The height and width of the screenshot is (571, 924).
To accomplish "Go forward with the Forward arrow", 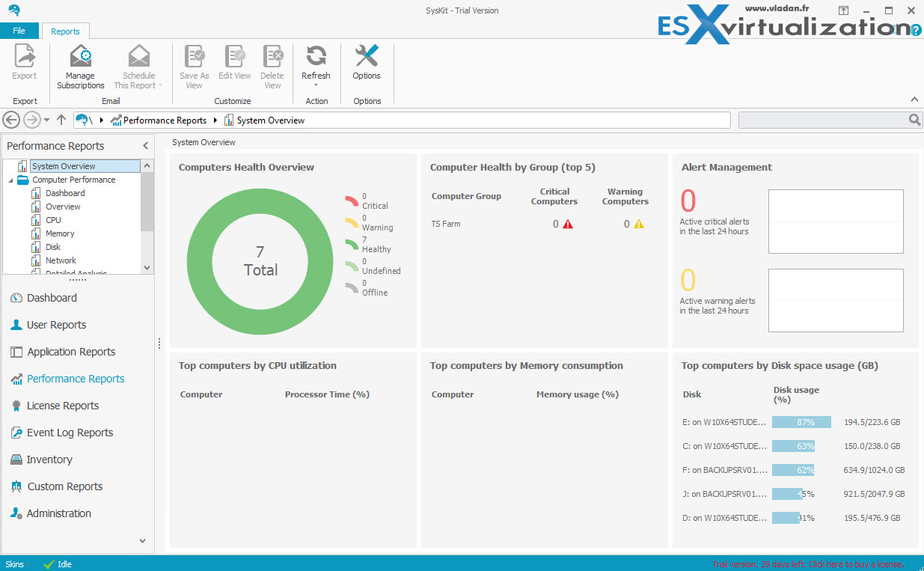I will point(31,120).
